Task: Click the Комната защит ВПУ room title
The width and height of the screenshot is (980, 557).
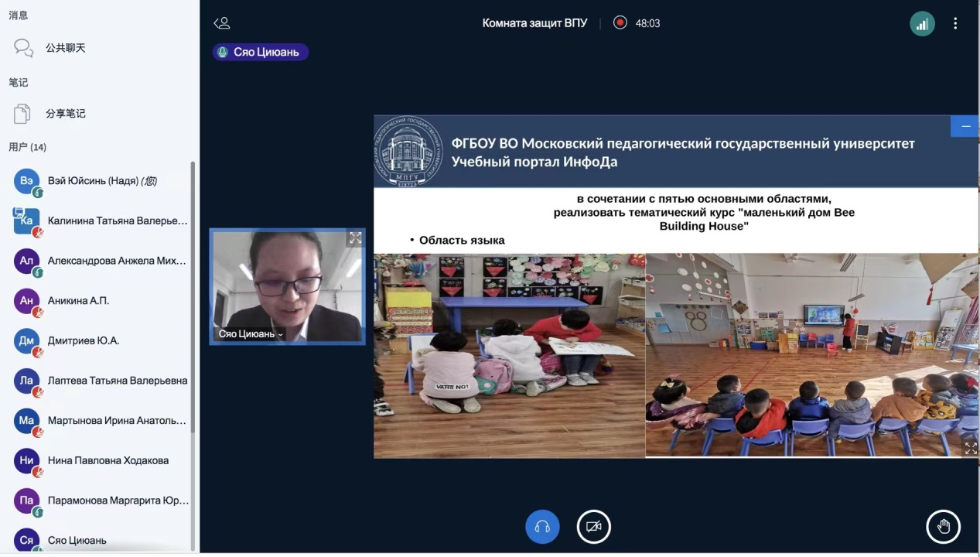Action: [534, 23]
